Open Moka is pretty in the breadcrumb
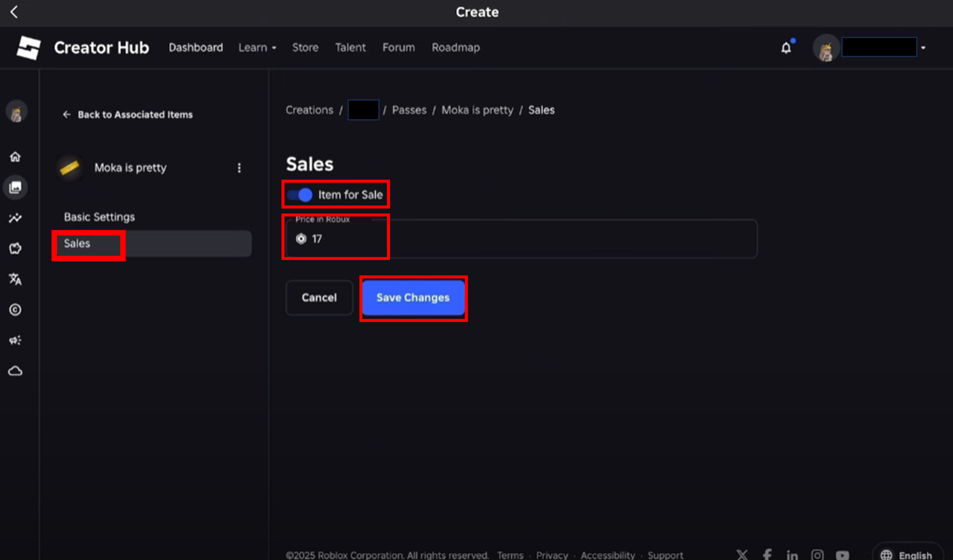Viewport: 953px width, 560px height. pyautogui.click(x=477, y=110)
